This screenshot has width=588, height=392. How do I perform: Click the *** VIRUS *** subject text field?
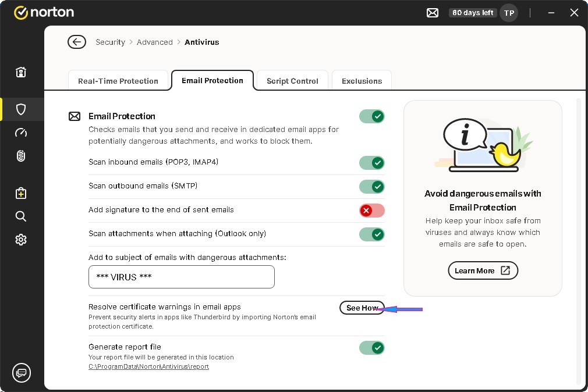pyautogui.click(x=181, y=277)
